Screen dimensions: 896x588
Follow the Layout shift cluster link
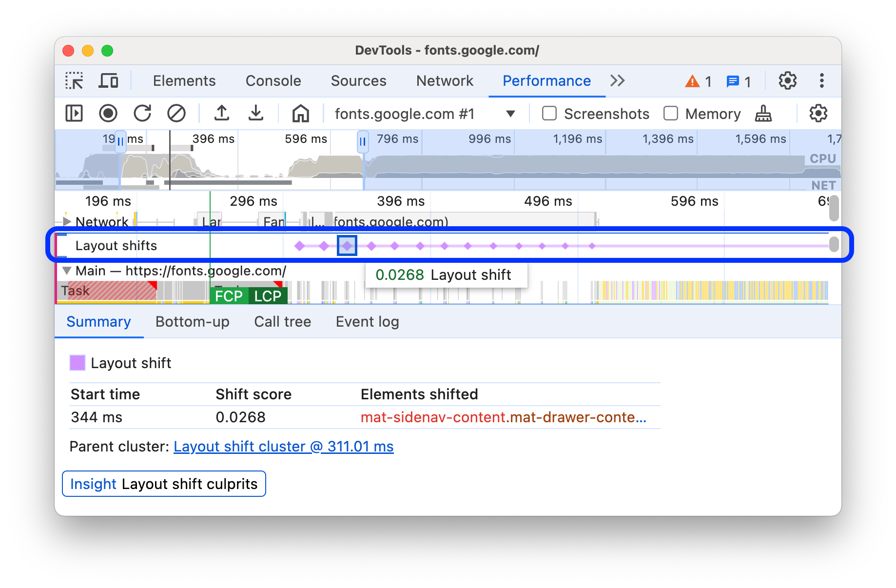coord(284,446)
